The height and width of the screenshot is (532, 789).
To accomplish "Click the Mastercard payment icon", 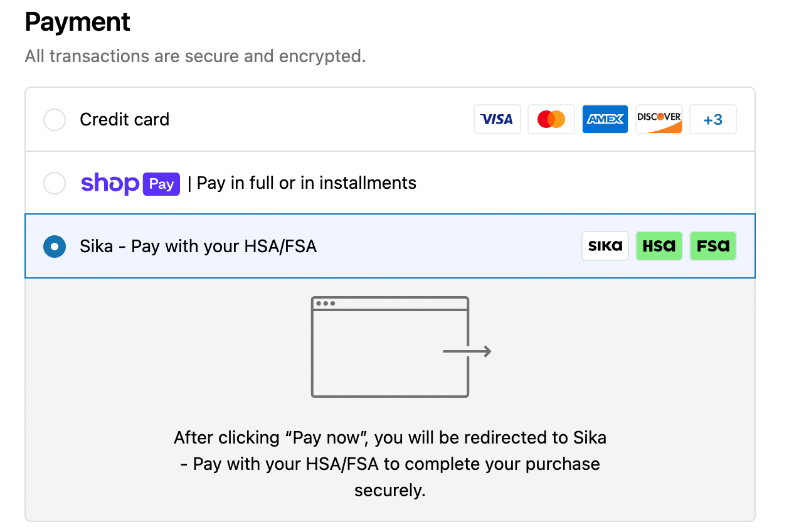I will click(x=551, y=119).
